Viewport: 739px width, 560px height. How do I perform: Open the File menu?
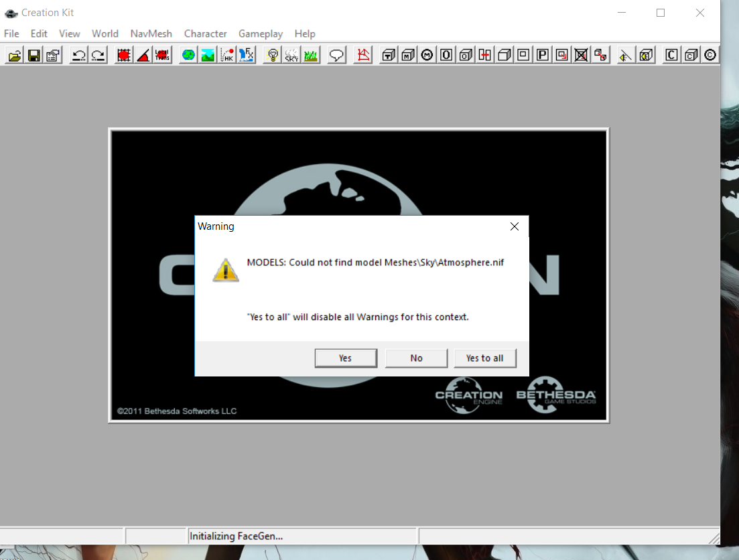click(x=11, y=33)
